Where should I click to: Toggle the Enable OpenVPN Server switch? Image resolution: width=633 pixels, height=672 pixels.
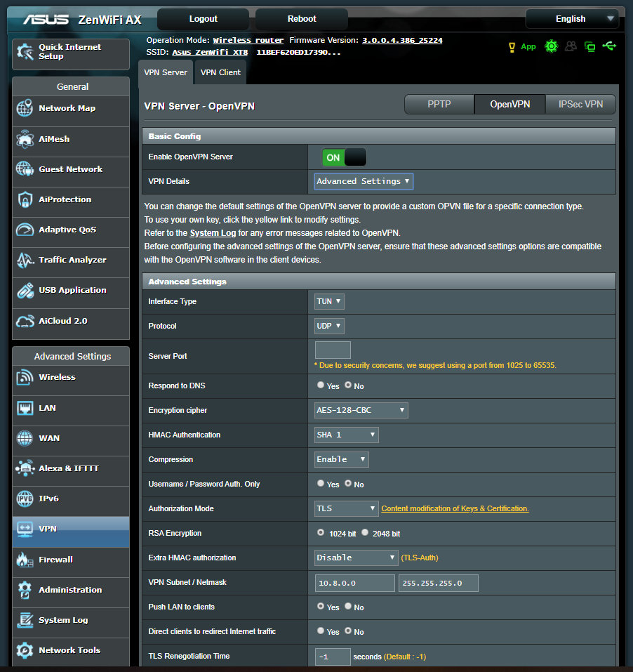click(345, 157)
